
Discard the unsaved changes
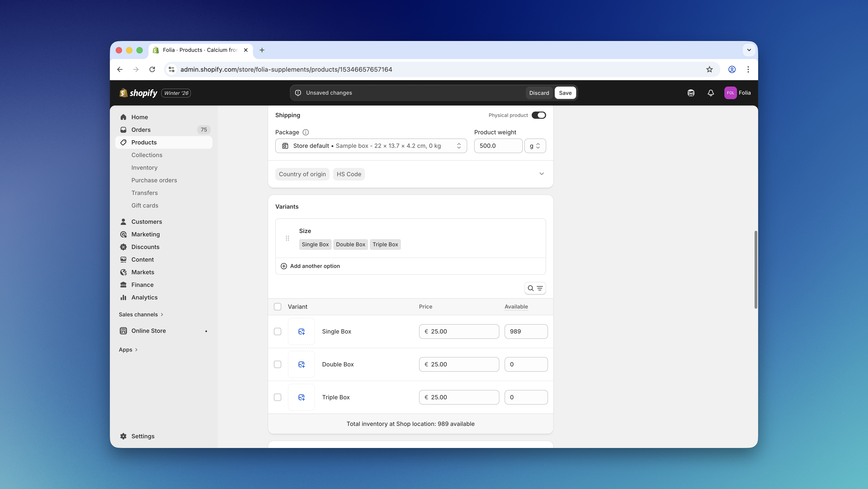point(539,93)
